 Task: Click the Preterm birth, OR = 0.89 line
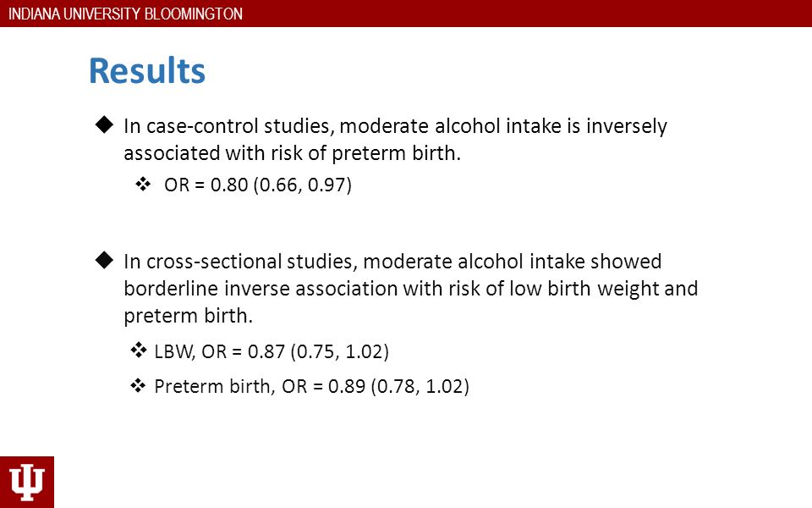click(x=312, y=386)
